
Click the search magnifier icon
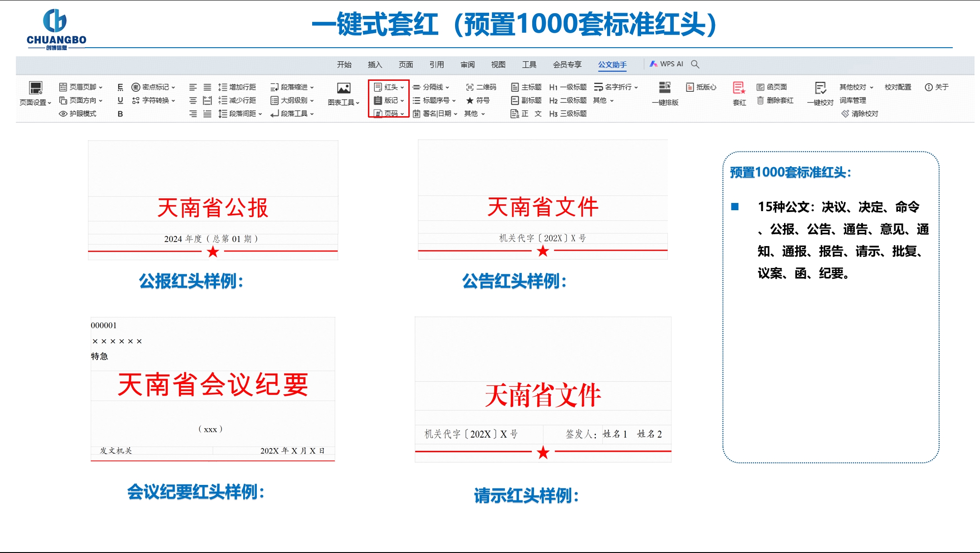pos(695,64)
